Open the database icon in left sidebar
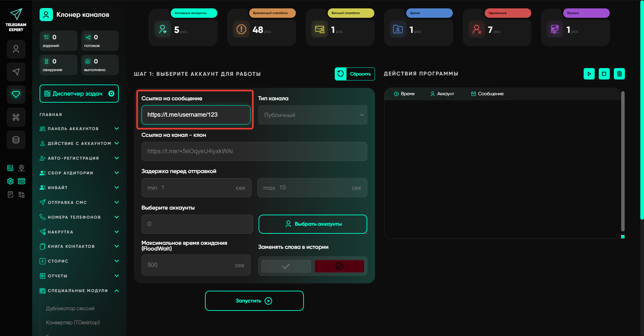This screenshot has height=336, width=644. (16, 140)
